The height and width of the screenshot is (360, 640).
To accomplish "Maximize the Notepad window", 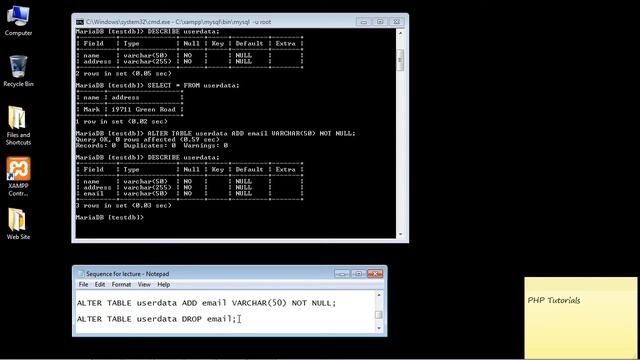I will point(358,273).
